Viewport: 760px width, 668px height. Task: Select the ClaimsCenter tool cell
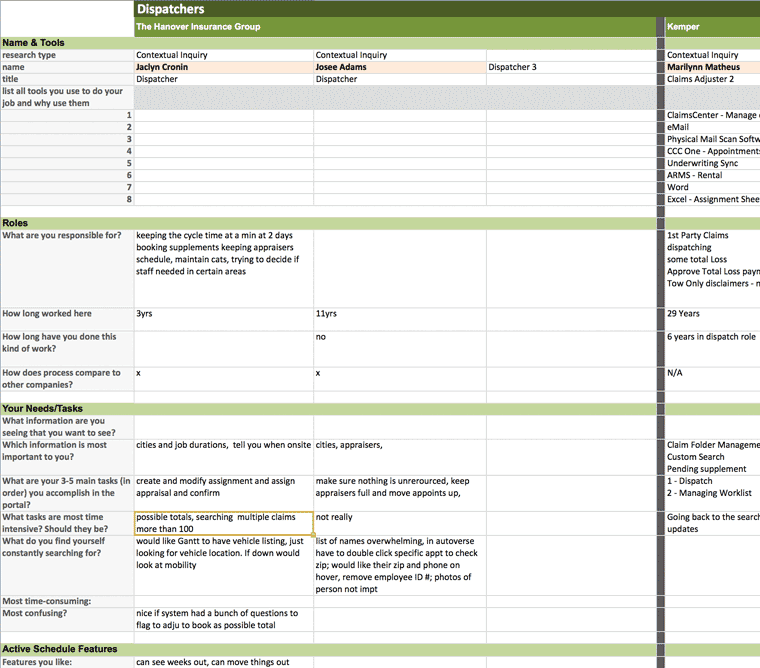[712, 115]
